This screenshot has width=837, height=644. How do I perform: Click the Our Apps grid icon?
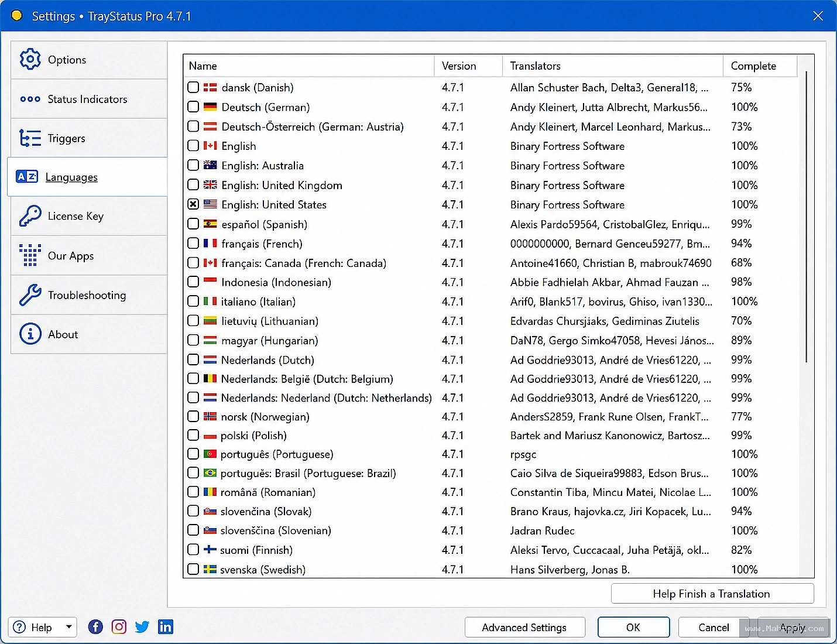point(30,255)
